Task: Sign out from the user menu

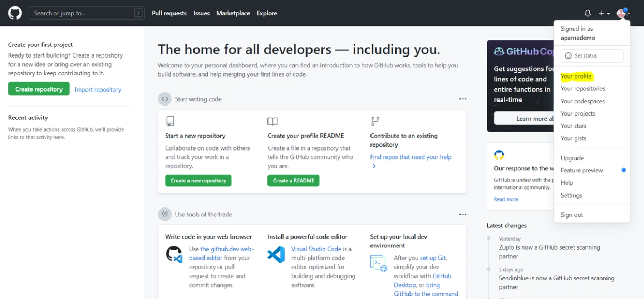Action: (571, 215)
